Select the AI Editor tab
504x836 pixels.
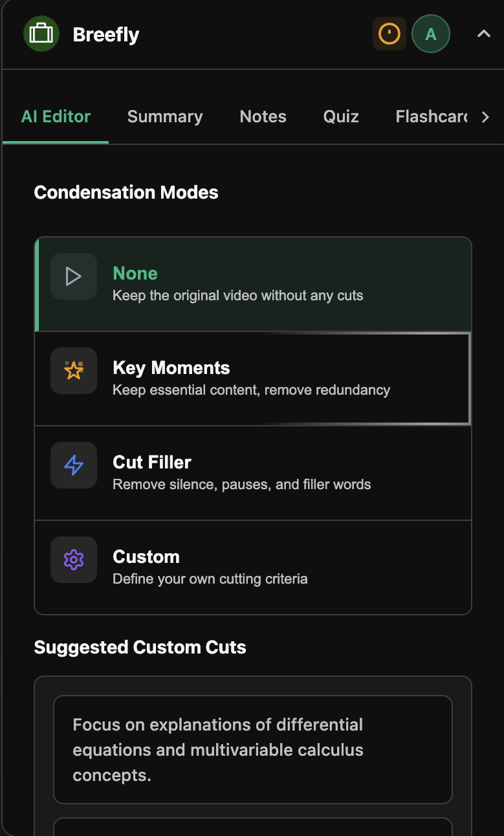[55, 117]
